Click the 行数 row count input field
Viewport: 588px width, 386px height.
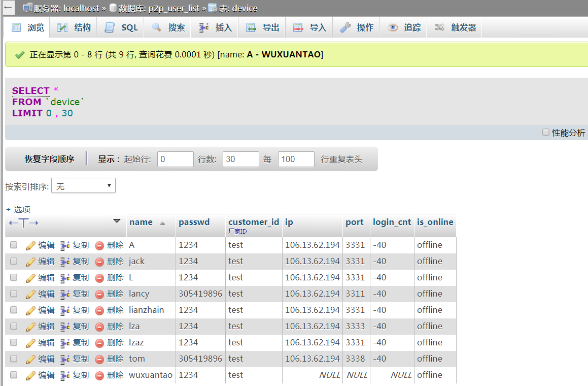[x=241, y=159]
